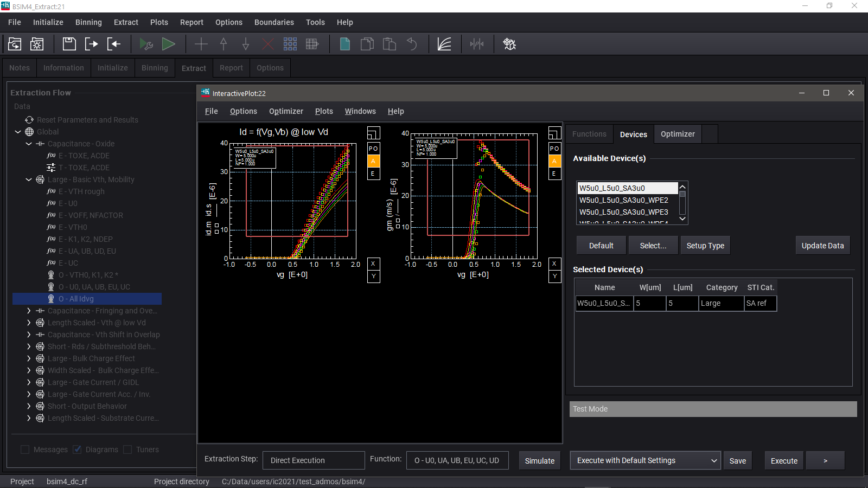Open the Optimizer menu in InteractivePlot
The width and height of the screenshot is (868, 488).
point(286,111)
